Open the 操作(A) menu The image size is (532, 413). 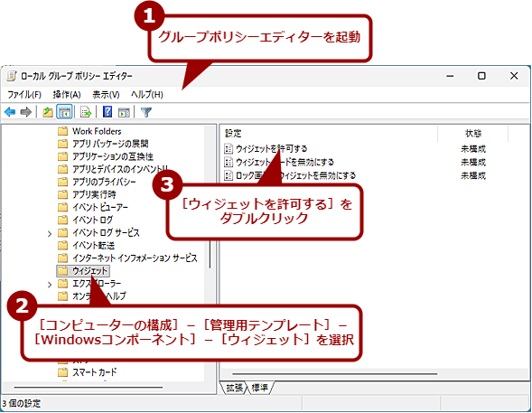(x=67, y=94)
